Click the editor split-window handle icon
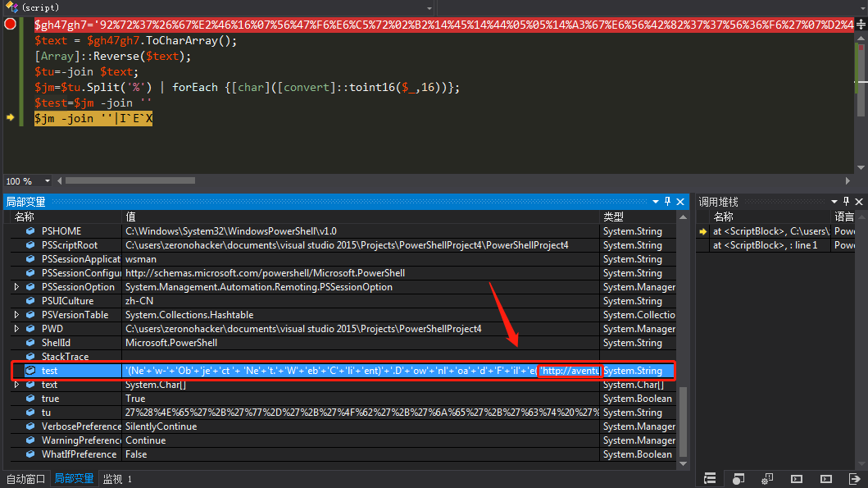The width and height of the screenshot is (868, 488). click(861, 25)
